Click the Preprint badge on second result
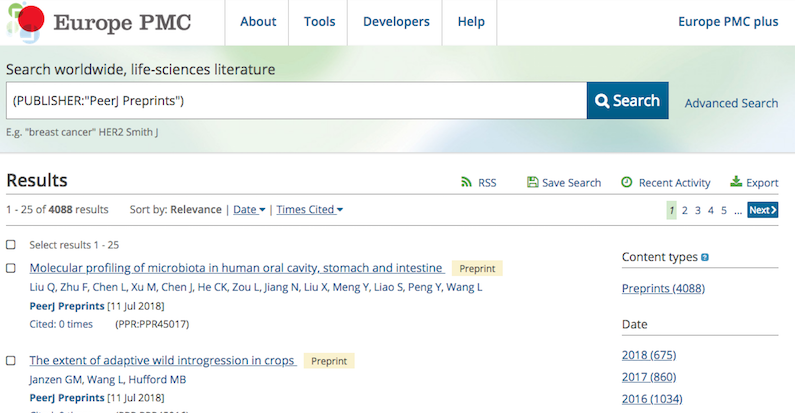 [x=329, y=361]
